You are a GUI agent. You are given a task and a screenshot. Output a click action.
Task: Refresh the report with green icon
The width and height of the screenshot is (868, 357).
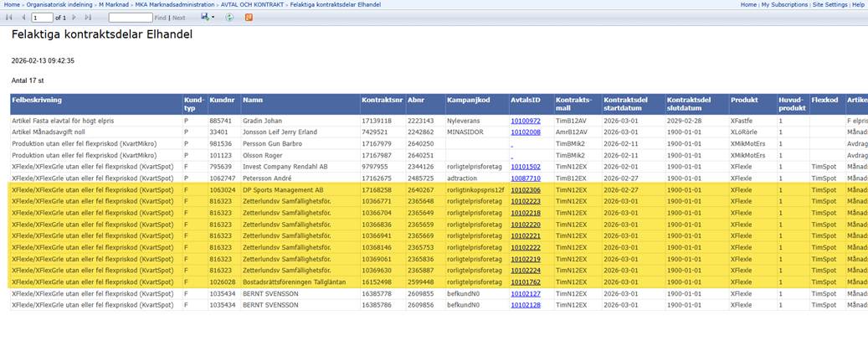point(229,18)
